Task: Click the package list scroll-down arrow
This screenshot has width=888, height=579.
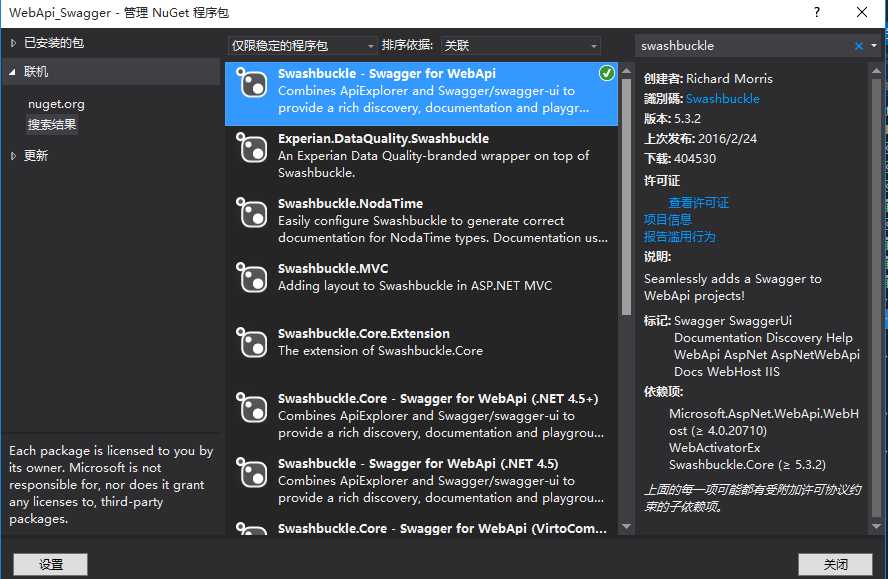Action: click(626, 526)
